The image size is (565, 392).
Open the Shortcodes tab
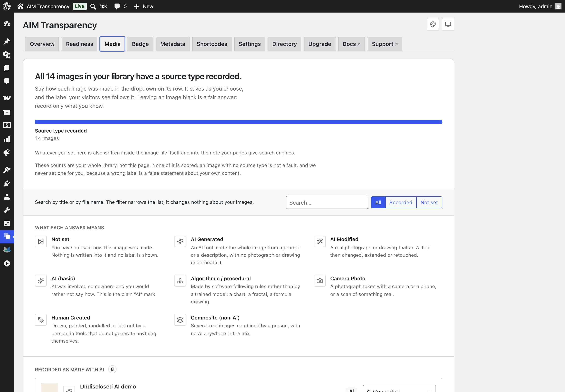(212, 44)
